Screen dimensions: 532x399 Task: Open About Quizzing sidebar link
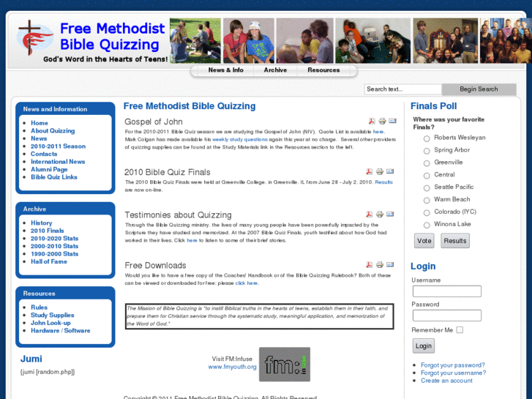point(53,131)
